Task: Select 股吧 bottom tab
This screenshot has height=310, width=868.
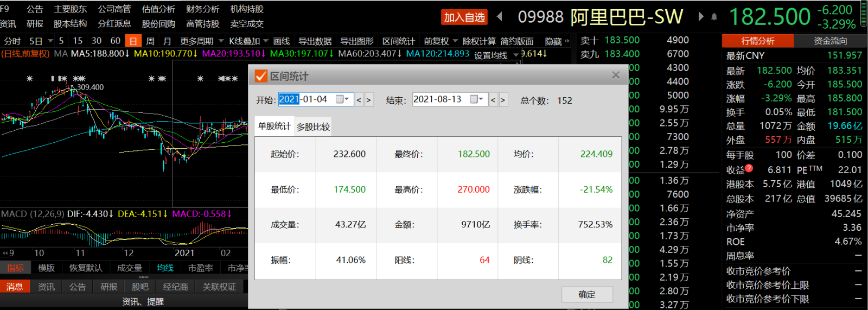Action: [x=140, y=287]
